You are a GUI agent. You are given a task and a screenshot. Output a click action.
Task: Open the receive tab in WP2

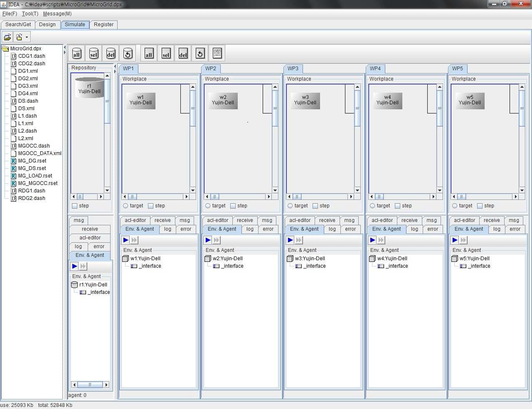click(245, 220)
